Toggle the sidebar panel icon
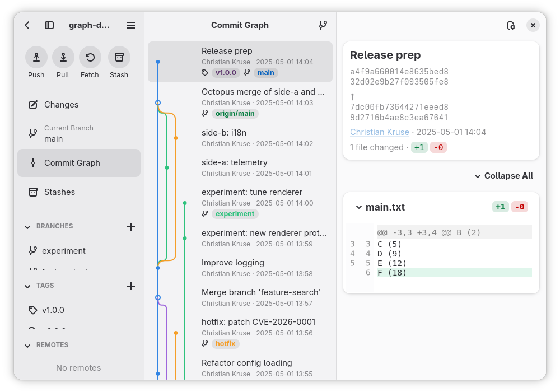The height and width of the screenshot is (392, 560). (x=49, y=25)
